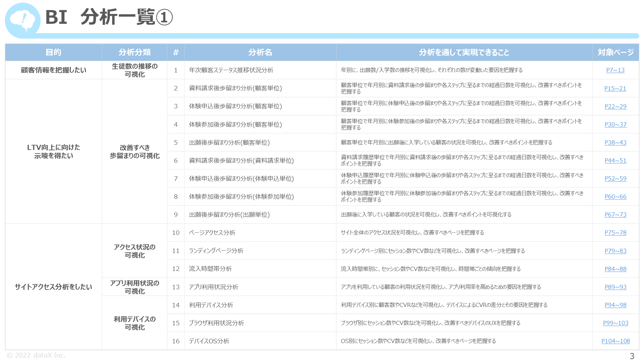The width and height of the screenshot is (644, 362).
Task: Select 出願後歩留まり分析(顧客単位) text
Action: 229,142
